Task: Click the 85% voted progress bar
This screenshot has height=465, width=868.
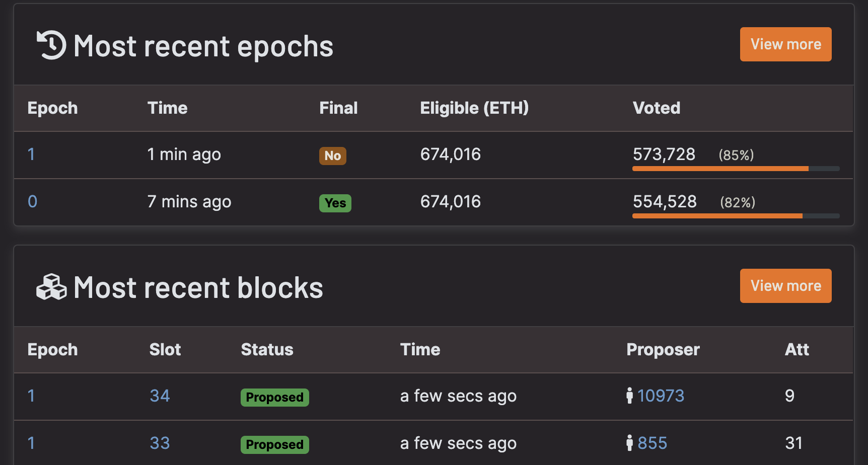Action: pos(736,169)
